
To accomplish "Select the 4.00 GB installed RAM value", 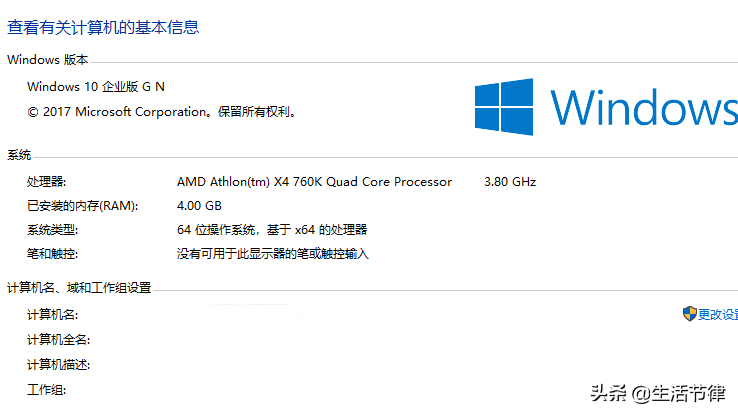I will pos(199,206).
